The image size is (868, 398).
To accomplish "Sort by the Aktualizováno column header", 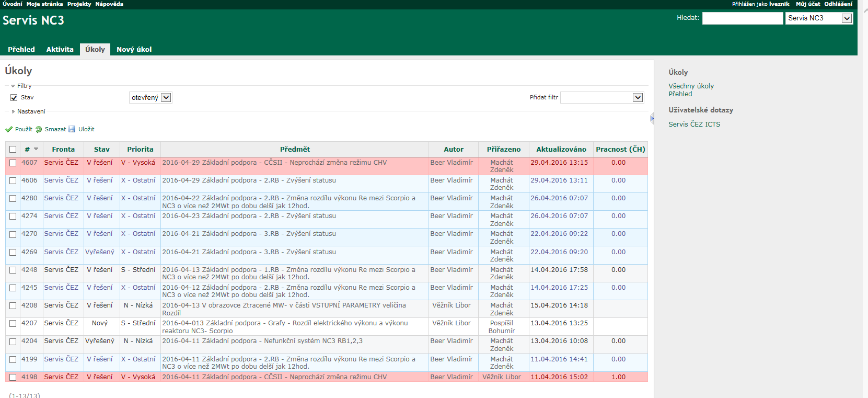I will [561, 150].
